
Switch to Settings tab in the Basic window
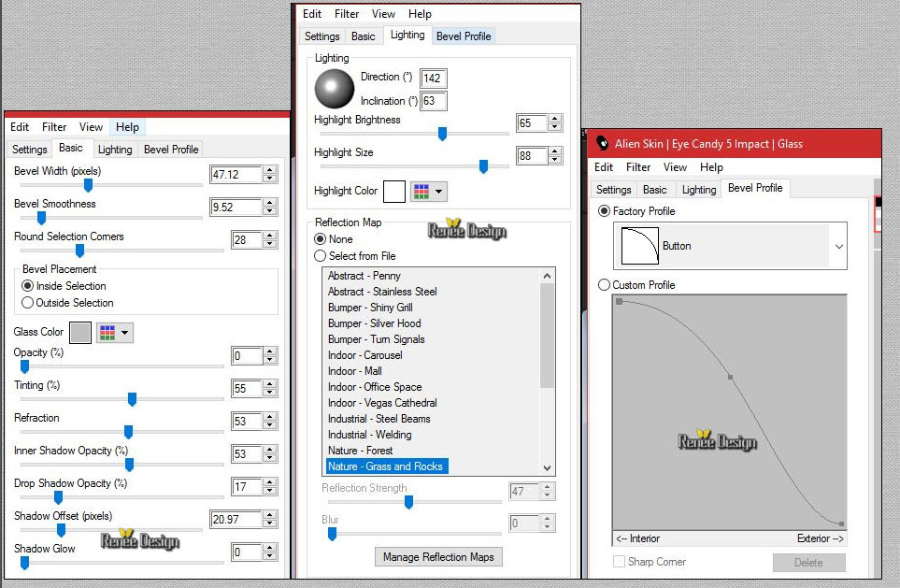tap(29, 150)
